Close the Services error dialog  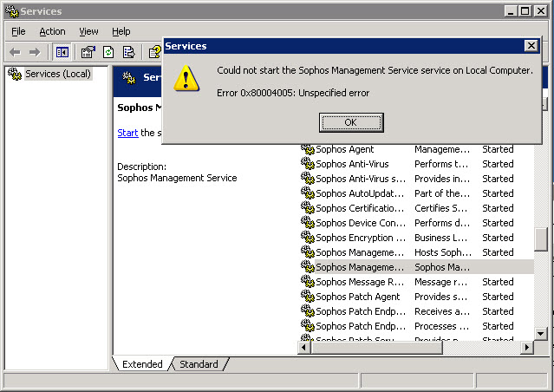pos(531,46)
